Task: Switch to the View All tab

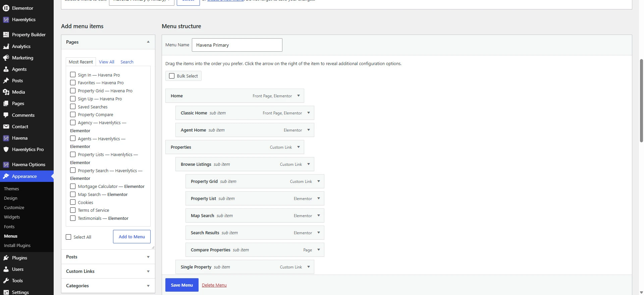Action: coord(107,62)
